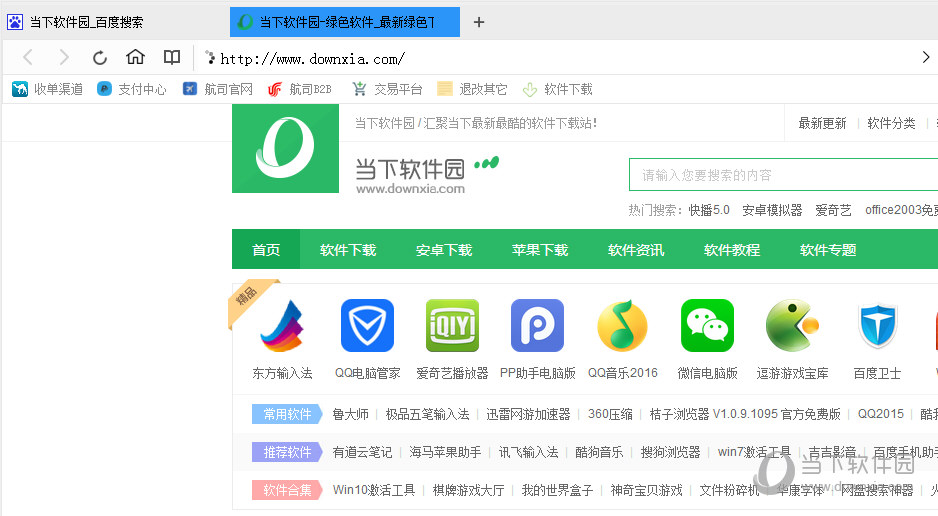Click 海马苹果助手 link

445,452
